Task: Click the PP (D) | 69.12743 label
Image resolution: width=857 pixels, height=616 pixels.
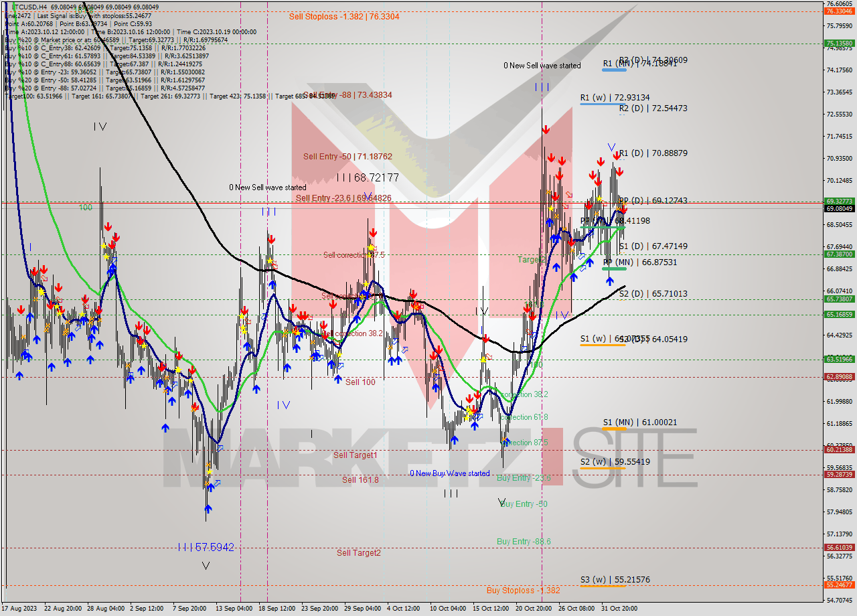Action: point(653,200)
